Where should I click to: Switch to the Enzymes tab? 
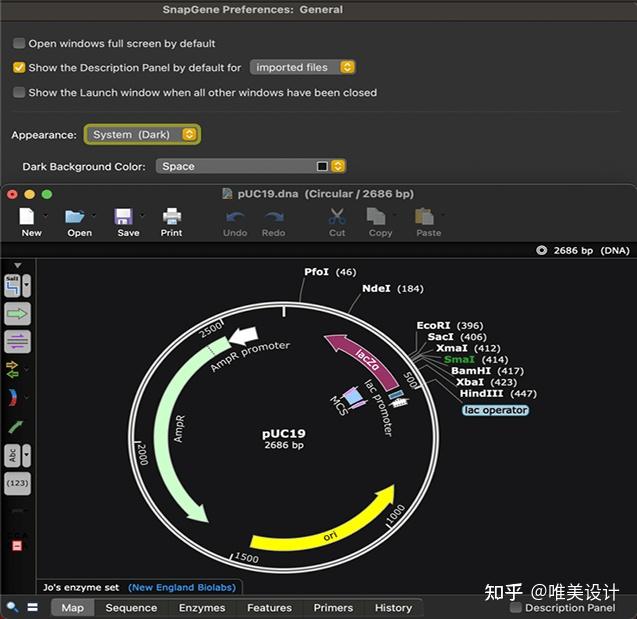click(x=202, y=608)
